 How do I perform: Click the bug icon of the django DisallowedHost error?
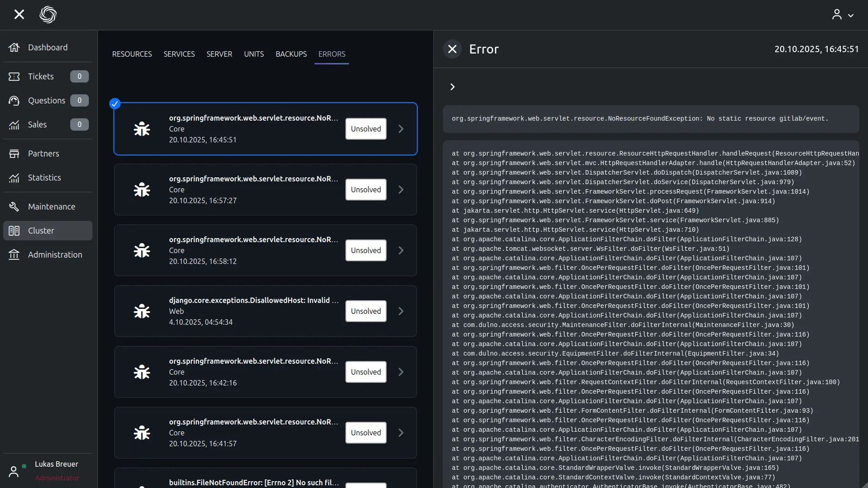[x=142, y=311]
